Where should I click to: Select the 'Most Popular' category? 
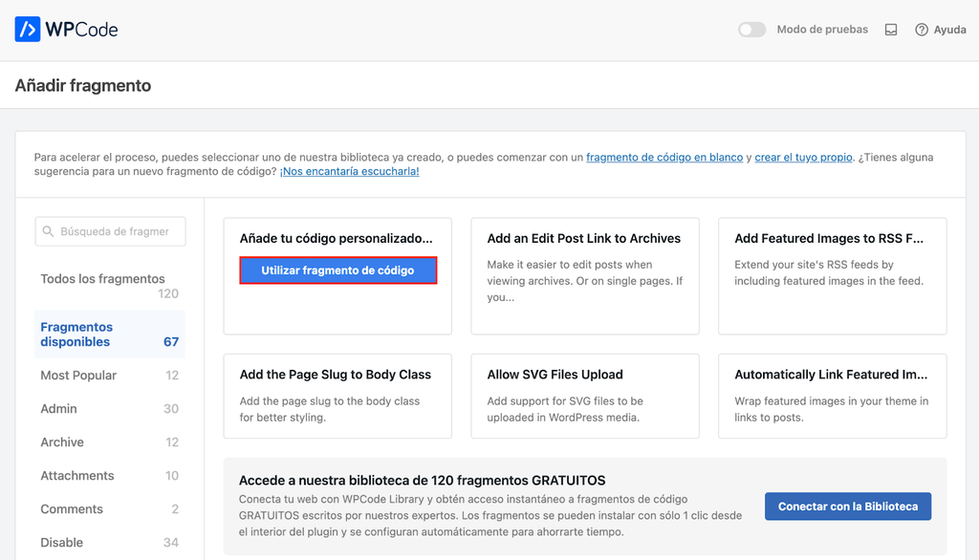[77, 375]
